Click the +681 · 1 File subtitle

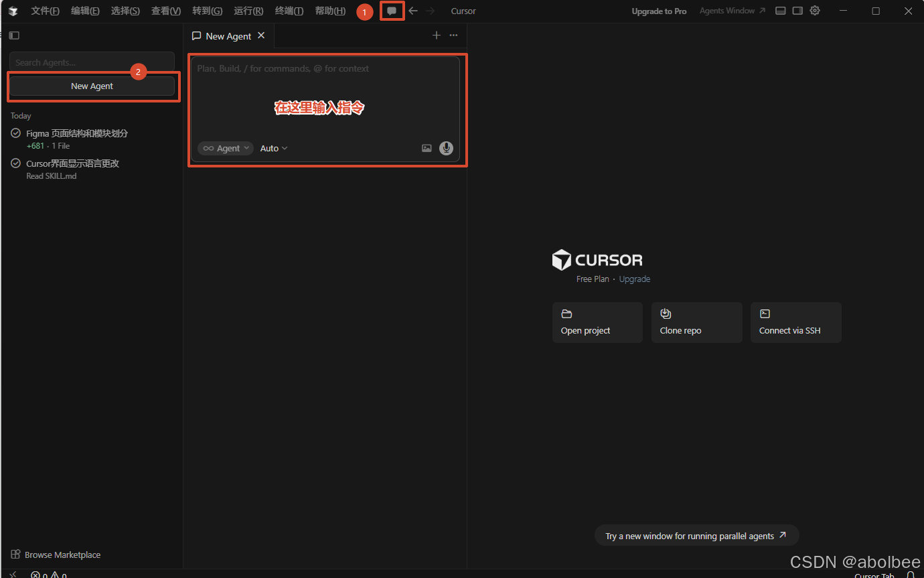tap(48, 145)
